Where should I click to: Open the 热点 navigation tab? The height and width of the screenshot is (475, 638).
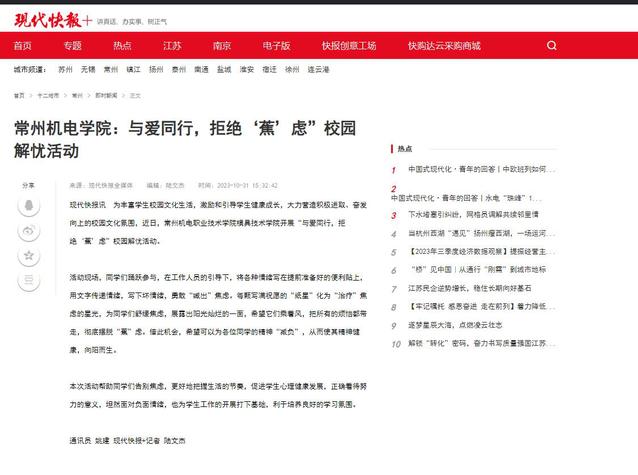tap(122, 46)
